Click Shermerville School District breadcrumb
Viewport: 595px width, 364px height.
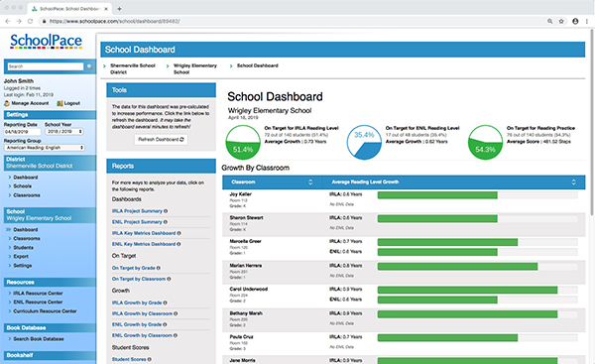coord(133,68)
